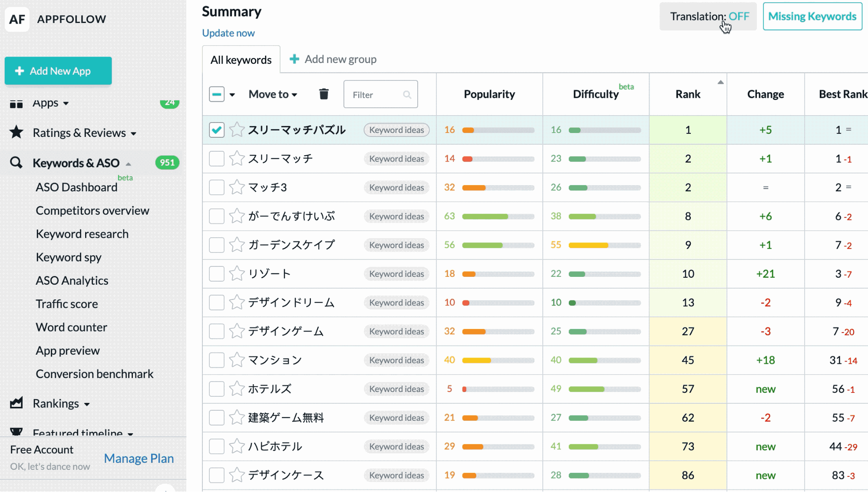Check the リゾート row checkbox
Viewport: 868px width, 492px height.
(216, 274)
